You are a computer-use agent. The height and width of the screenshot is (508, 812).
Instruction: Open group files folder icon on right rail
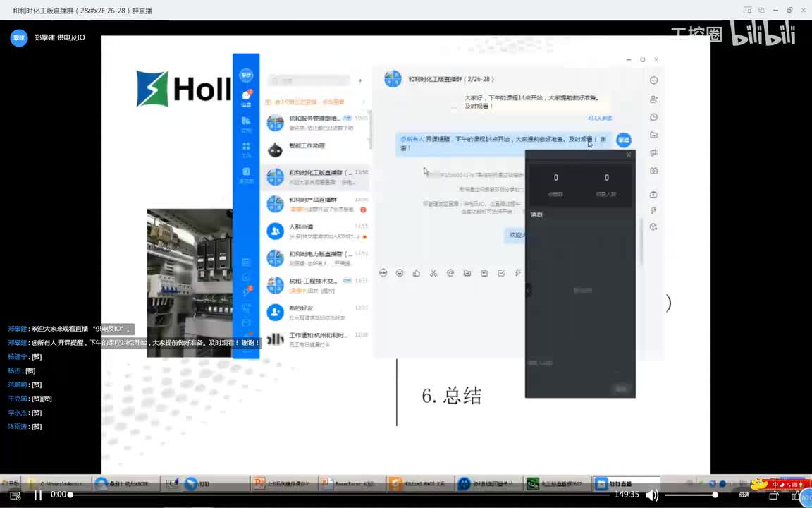(x=653, y=135)
